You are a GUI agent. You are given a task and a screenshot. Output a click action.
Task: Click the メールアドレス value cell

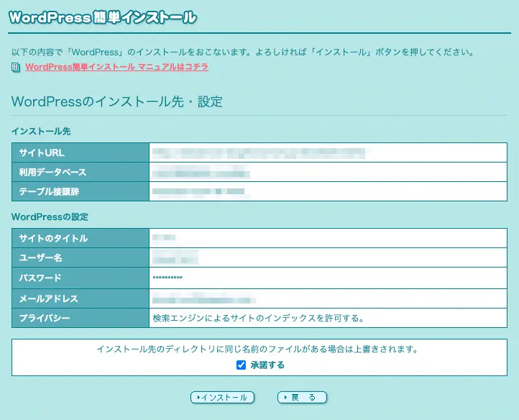click(204, 298)
